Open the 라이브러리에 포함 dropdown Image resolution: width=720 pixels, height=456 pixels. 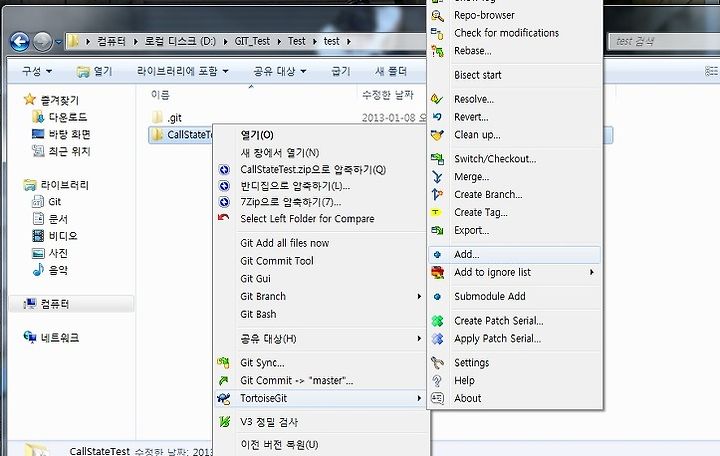[182, 71]
